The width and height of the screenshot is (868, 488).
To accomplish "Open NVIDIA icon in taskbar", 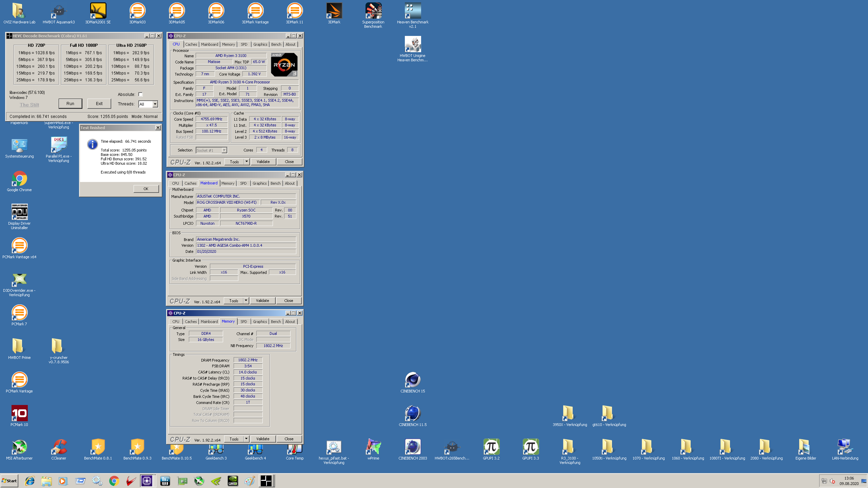I will [233, 481].
